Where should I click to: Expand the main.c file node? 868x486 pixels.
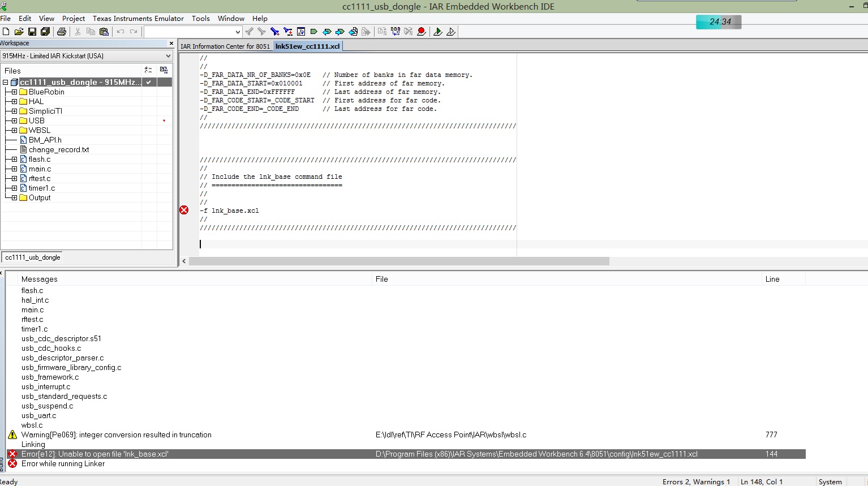pyautogui.click(x=15, y=169)
